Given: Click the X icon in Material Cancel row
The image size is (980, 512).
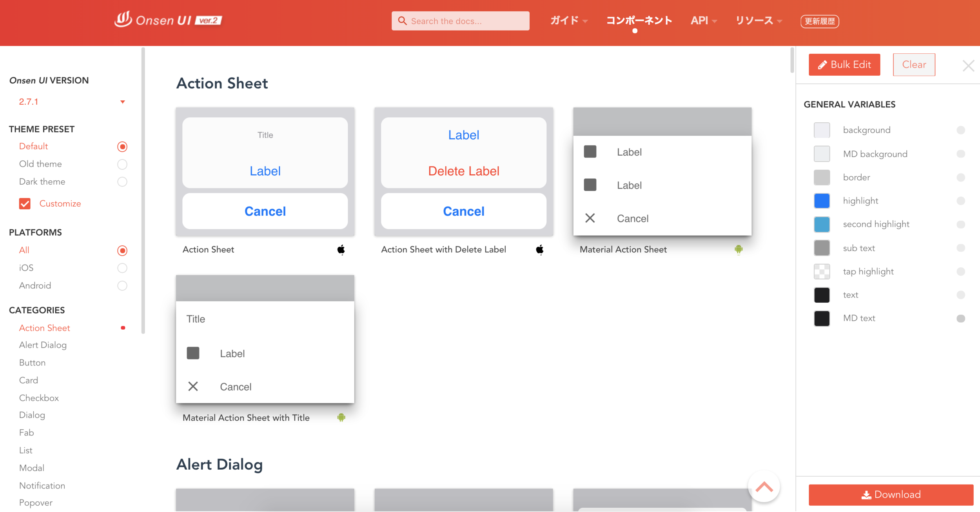Looking at the screenshot, I should tap(590, 218).
